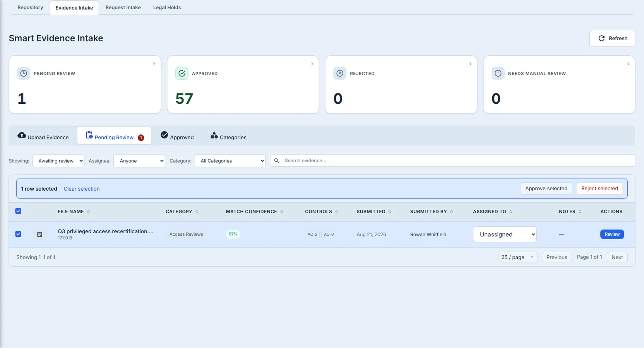Screen dimensions: 644x348
Task: Click Approve selected button
Action: (546, 189)
